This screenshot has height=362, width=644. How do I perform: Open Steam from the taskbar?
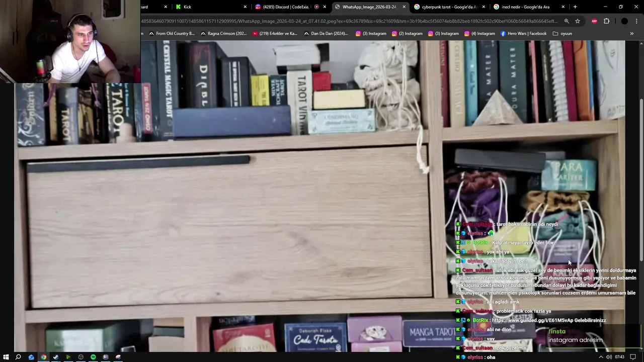(x=56, y=357)
